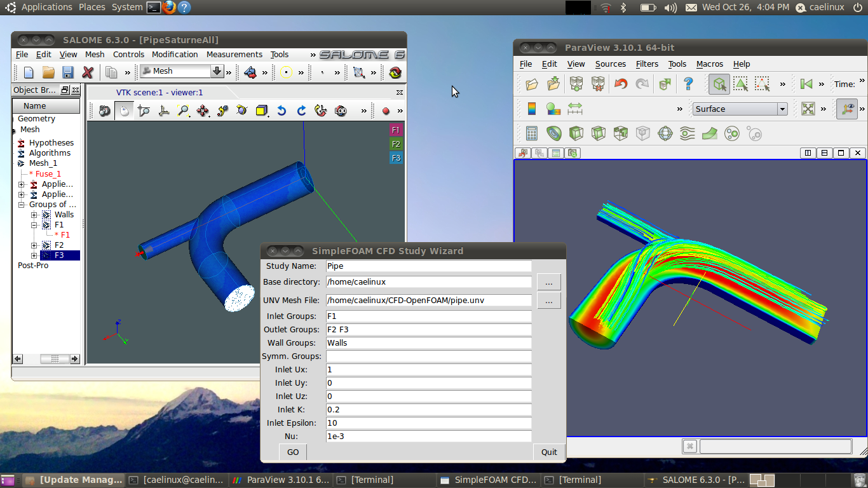The width and height of the screenshot is (868, 488).
Task: Click the ParaView Calculator filter icon
Action: tap(532, 133)
